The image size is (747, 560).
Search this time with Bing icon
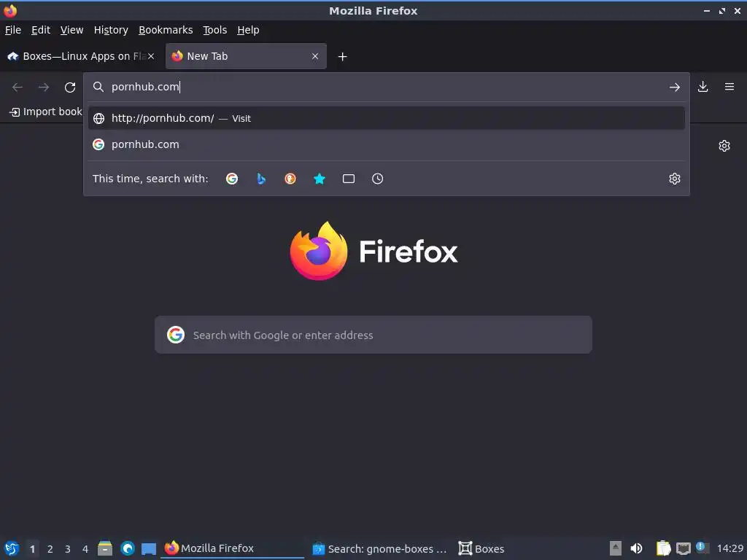coord(261,179)
